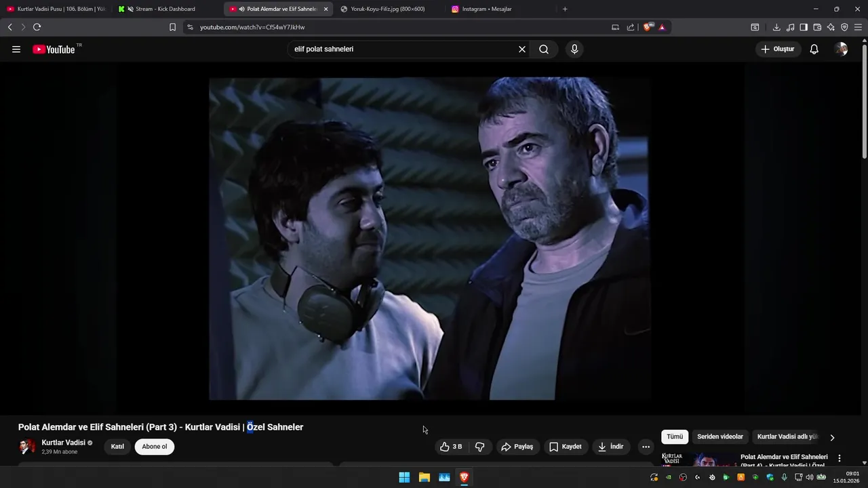The height and width of the screenshot is (488, 868).
Task: Click the Kaydet save button
Action: click(x=566, y=447)
